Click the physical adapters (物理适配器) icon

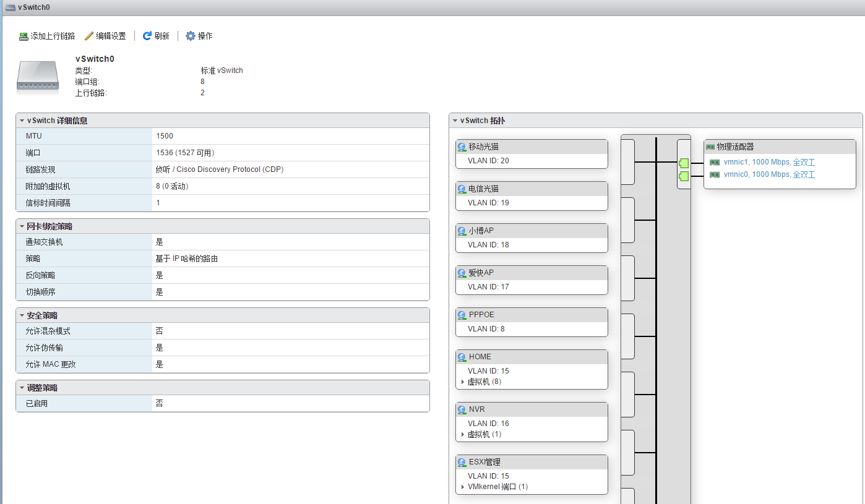(x=710, y=147)
